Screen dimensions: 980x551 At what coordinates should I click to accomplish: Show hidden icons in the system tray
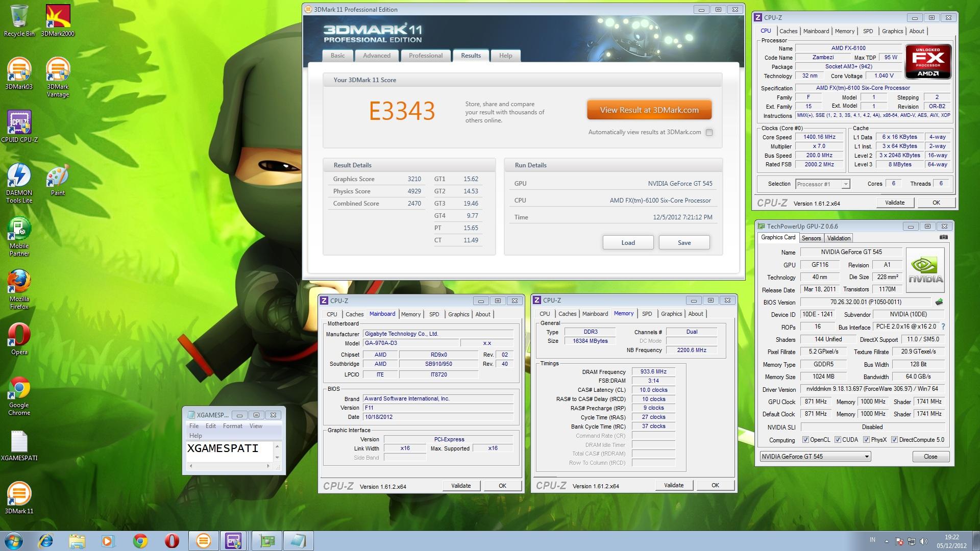pyautogui.click(x=887, y=541)
